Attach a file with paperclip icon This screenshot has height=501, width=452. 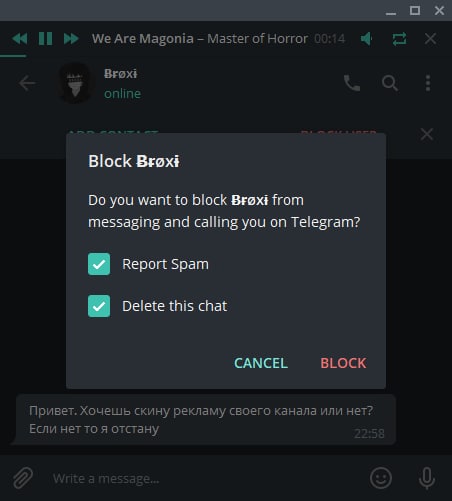[x=23, y=478]
